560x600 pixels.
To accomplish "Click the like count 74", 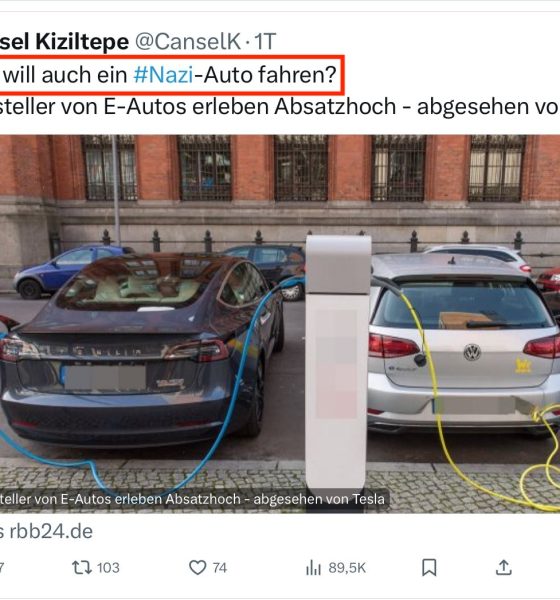I will [x=220, y=567].
